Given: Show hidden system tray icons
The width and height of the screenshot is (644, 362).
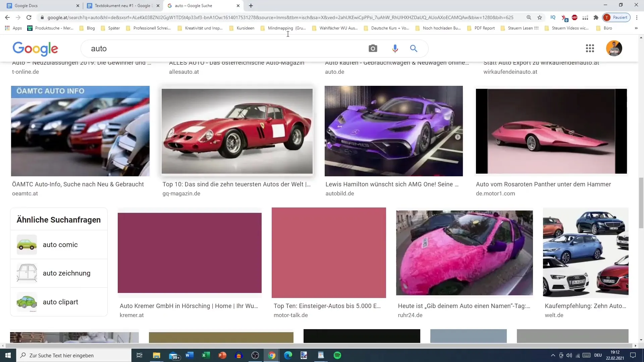Looking at the screenshot, I should click(553, 355).
